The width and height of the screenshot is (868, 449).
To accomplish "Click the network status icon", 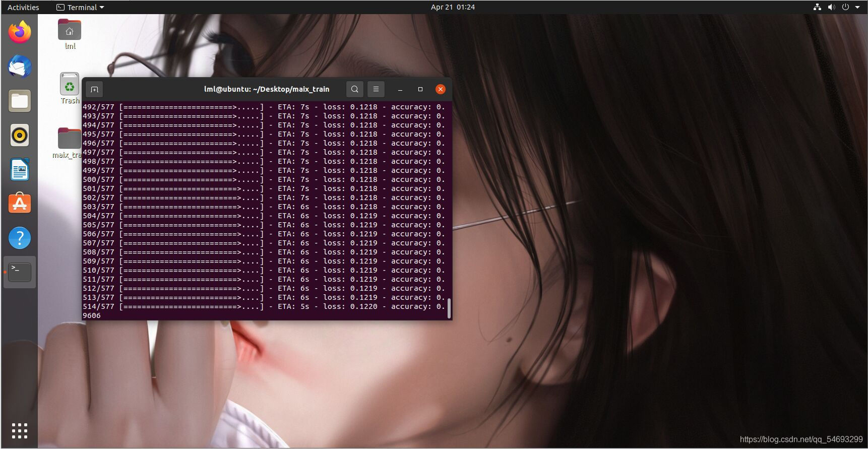I will click(817, 7).
